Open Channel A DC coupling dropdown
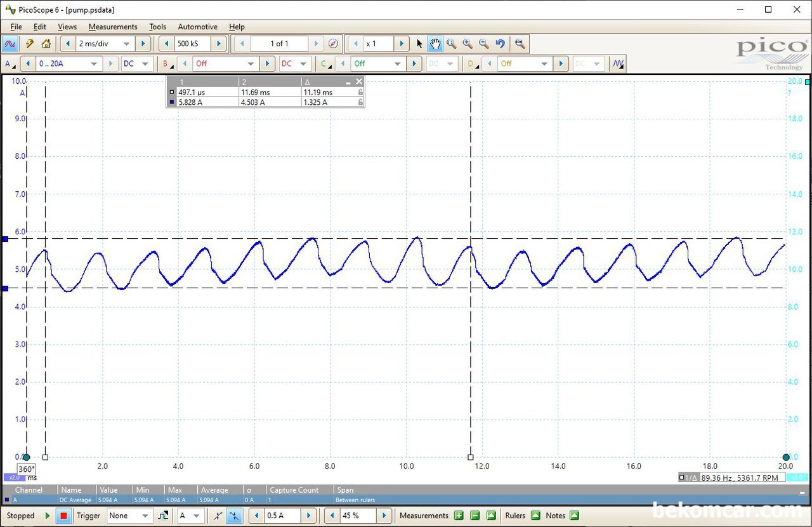The image size is (812, 527). pos(137,63)
